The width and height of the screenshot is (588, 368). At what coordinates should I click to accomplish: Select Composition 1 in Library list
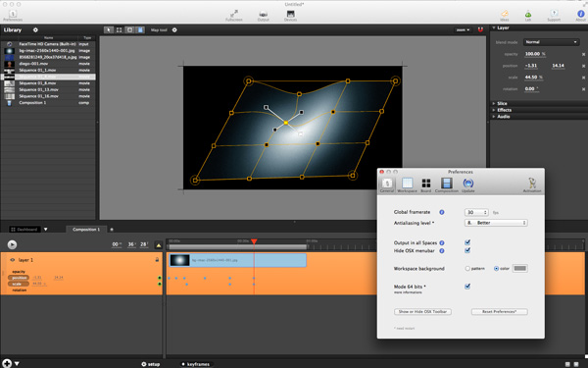48,102
